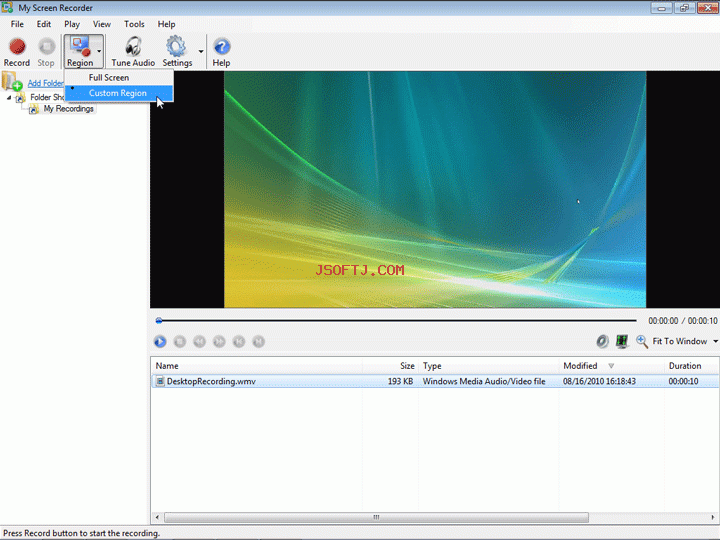This screenshot has width=720, height=540.
Task: Click the magnifier zoom icon
Action: [x=642, y=341]
